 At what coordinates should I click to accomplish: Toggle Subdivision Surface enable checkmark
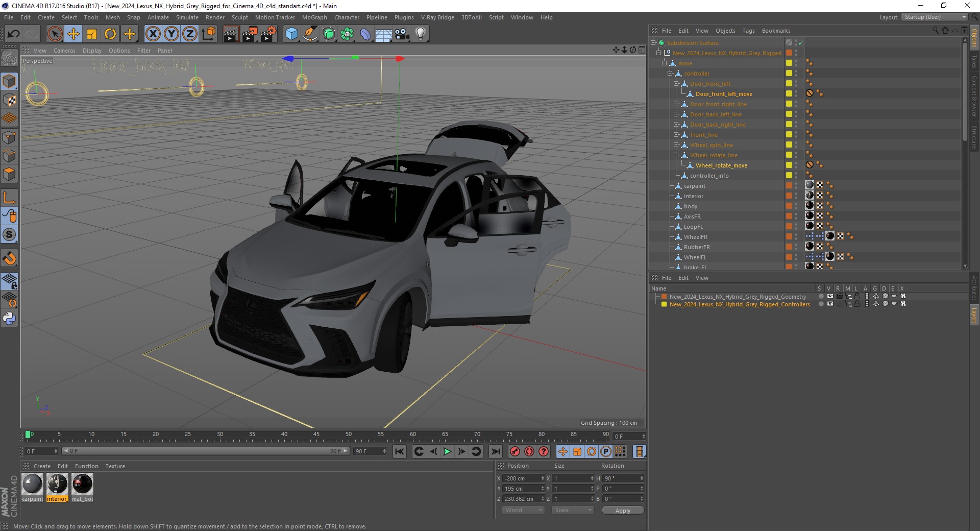click(800, 43)
